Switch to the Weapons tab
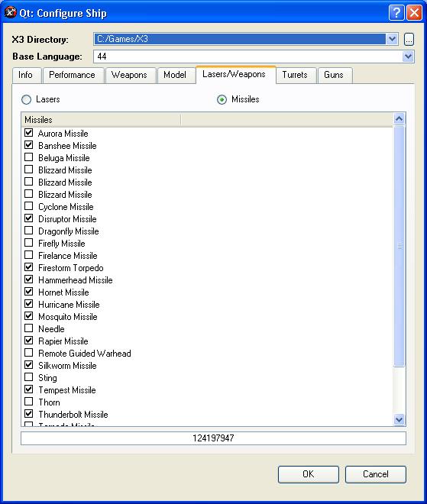 [129, 75]
